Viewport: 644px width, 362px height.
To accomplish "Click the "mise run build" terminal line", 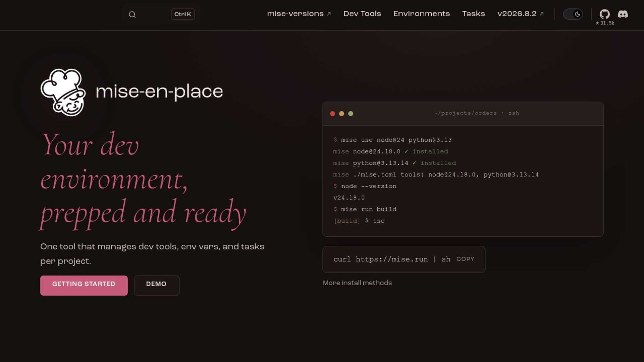I will point(365,209).
